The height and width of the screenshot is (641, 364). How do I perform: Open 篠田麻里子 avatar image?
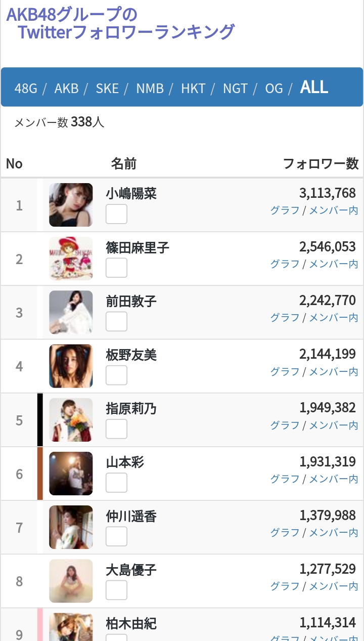71,259
